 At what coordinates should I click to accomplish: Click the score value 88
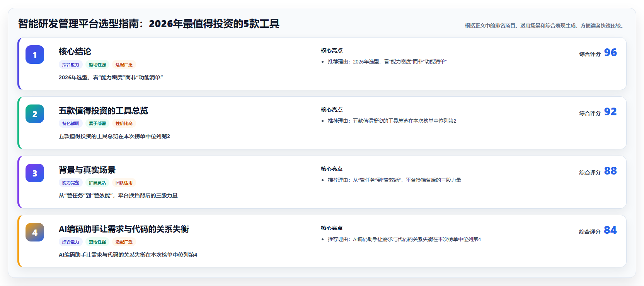coord(610,171)
